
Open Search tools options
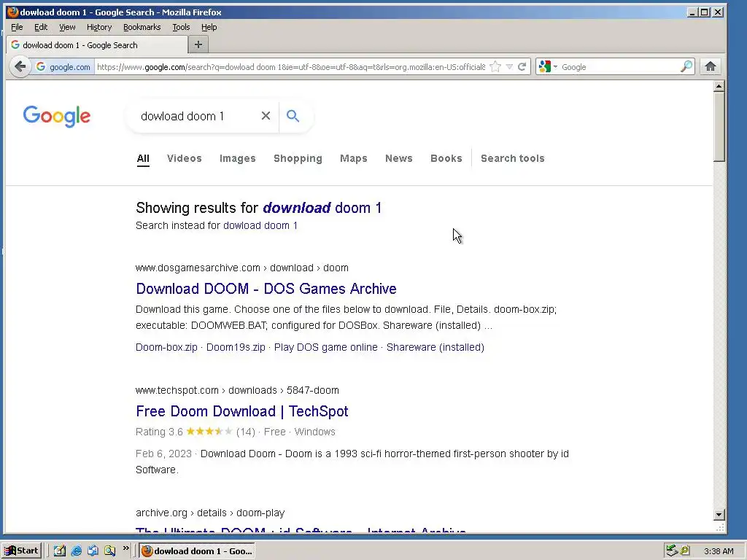pos(513,158)
